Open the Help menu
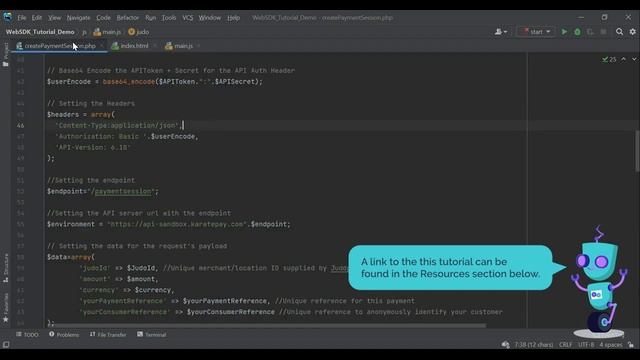The width and height of the screenshot is (640, 360). click(233, 18)
